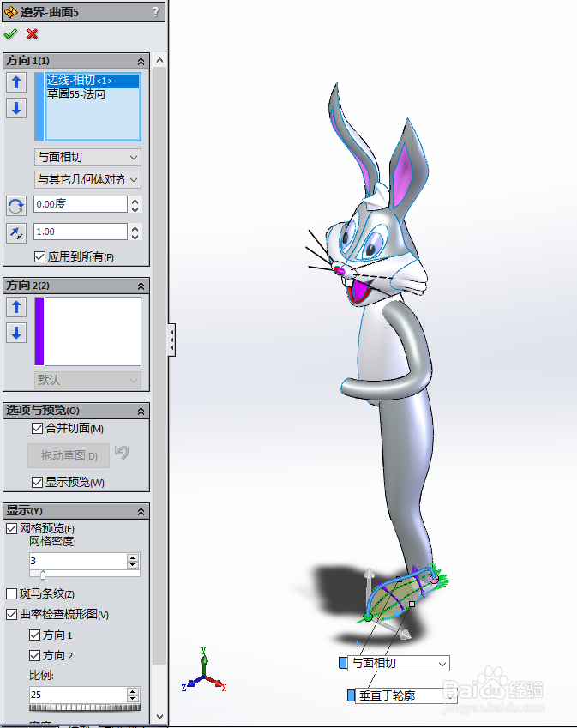Increase mesh density with up spinner
Image resolution: width=577 pixels, height=728 pixels.
(133, 557)
